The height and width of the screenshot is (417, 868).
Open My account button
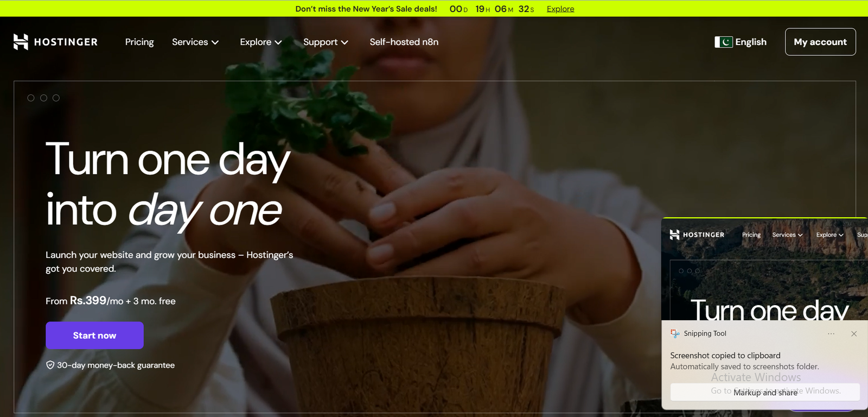tap(820, 42)
